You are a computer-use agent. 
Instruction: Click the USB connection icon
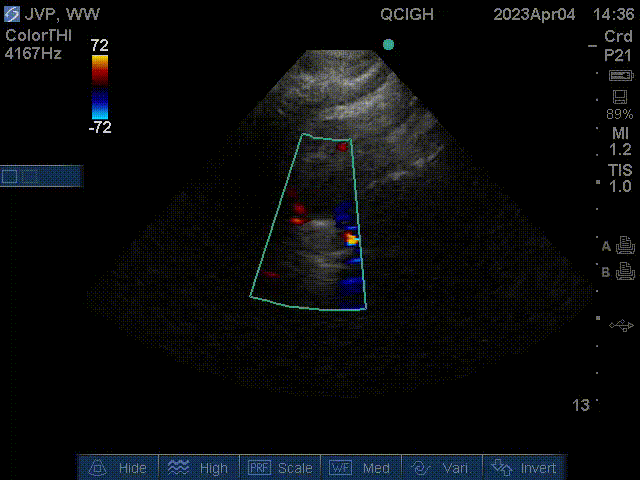click(x=621, y=326)
